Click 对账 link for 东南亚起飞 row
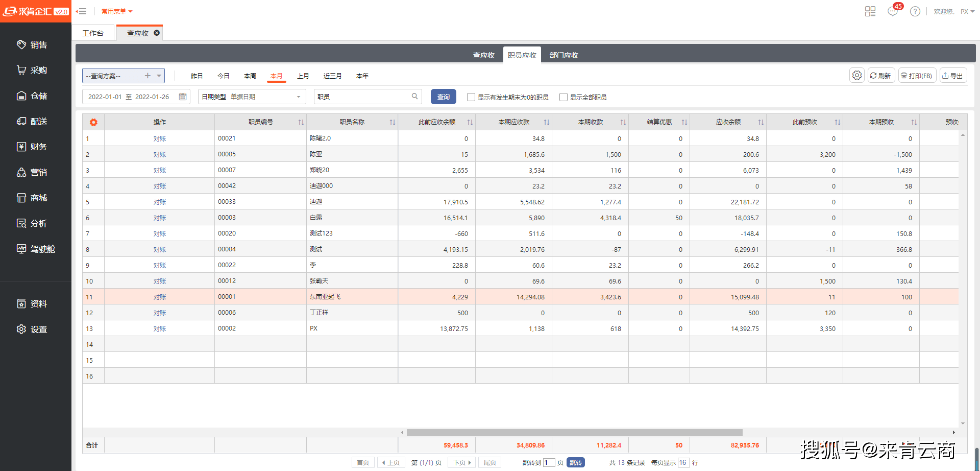 click(160, 297)
